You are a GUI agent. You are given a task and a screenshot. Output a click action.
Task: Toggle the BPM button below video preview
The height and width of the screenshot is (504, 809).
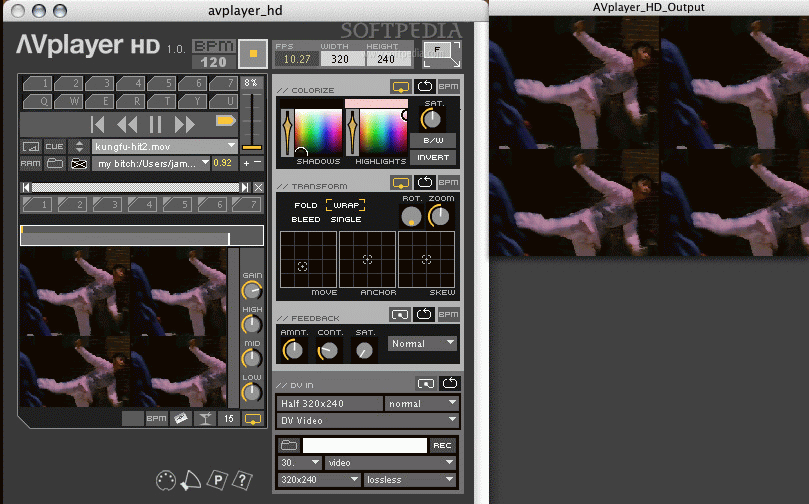point(156,418)
